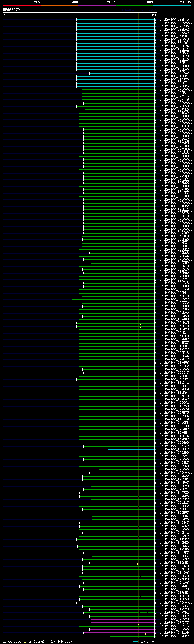This screenshot has width=194, height=644.
Task: Select the UniRef100_C5DKA6 label
Action: [174, 239]
